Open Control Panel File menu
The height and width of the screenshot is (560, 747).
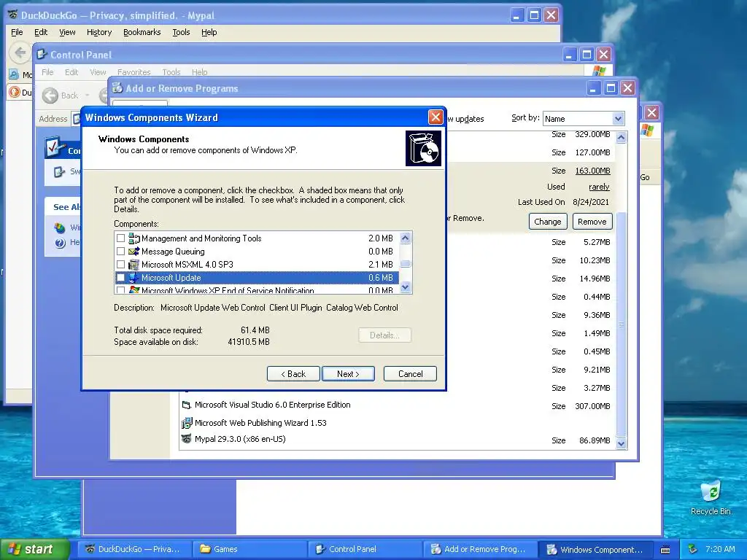[x=47, y=72]
